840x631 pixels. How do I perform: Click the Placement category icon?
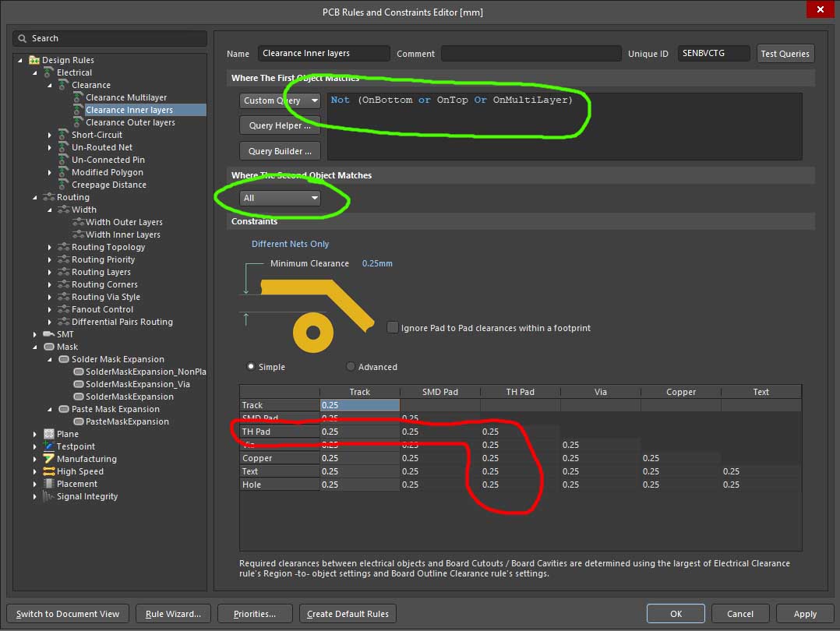click(x=49, y=484)
